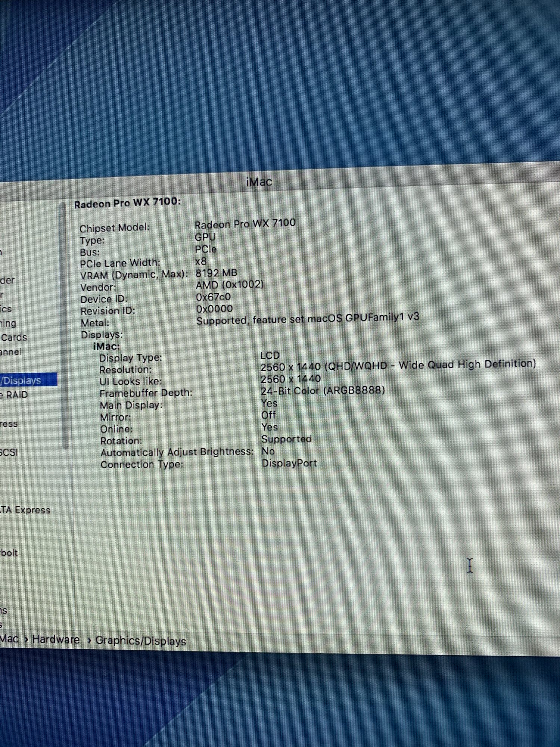Click the 8192 MB VRAM value

[216, 273]
